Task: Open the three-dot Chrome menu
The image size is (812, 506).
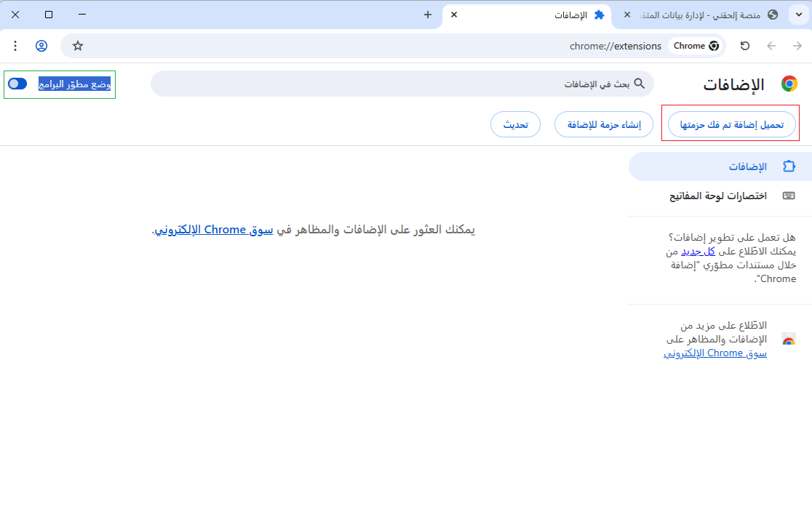Action: coord(15,45)
